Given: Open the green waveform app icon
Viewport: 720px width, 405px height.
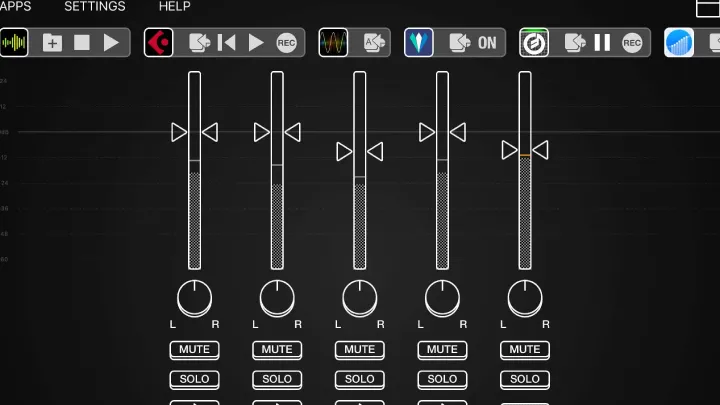Looking at the screenshot, I should pyautogui.click(x=14, y=43).
